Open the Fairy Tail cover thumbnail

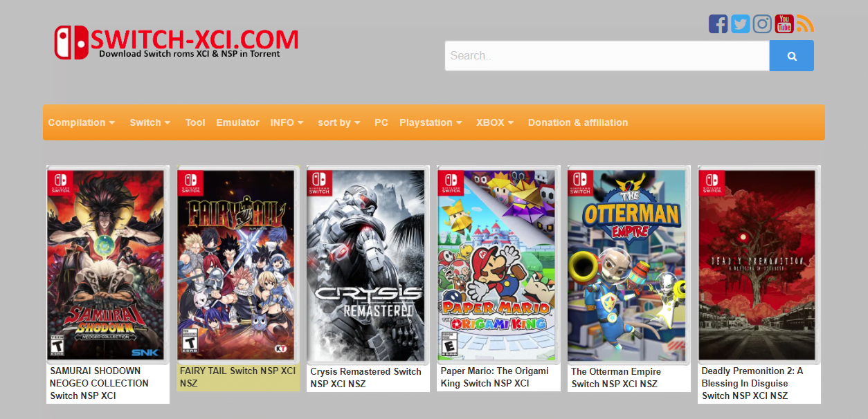[x=238, y=265]
